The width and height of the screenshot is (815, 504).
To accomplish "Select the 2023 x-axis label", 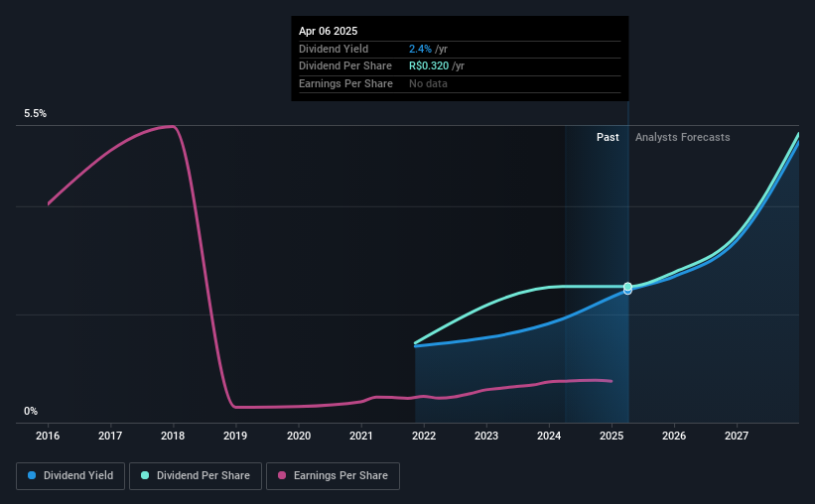I will (486, 436).
